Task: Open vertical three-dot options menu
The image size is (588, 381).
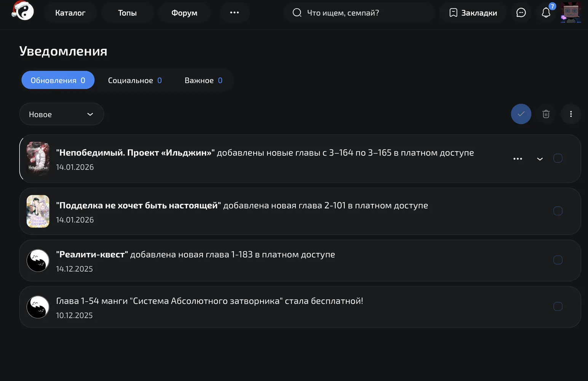Action: pos(571,114)
